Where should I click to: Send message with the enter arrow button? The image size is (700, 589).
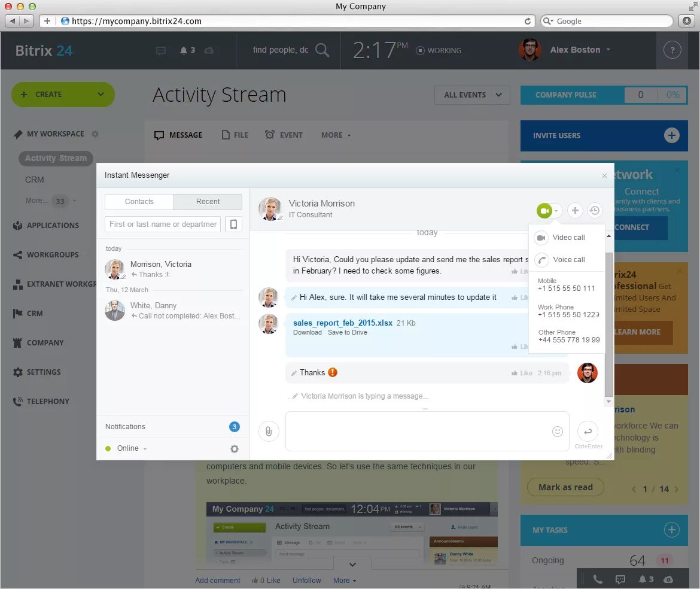click(x=588, y=432)
